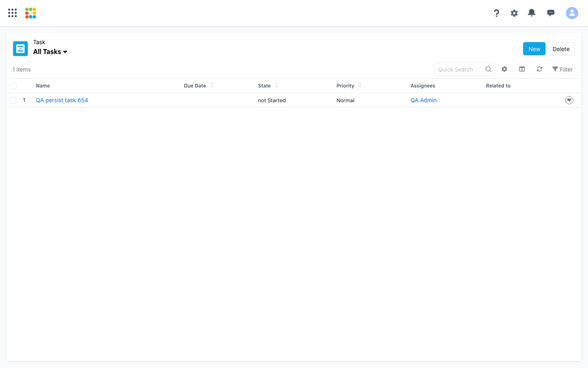Open row actions menu for QA persist task 654

[569, 100]
